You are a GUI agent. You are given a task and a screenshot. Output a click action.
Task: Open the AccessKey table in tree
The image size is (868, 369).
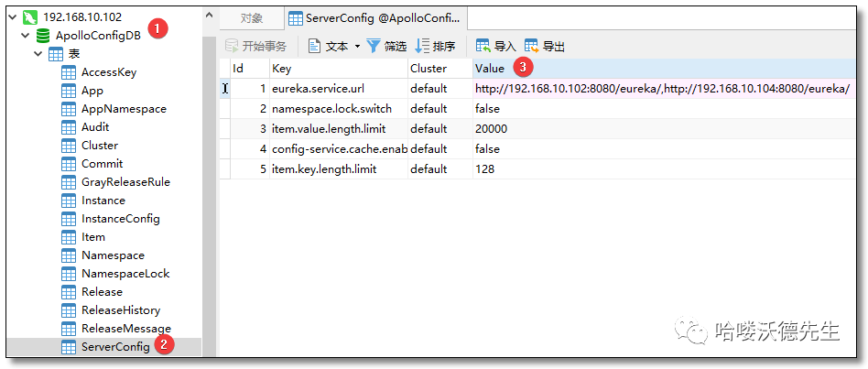(x=108, y=71)
